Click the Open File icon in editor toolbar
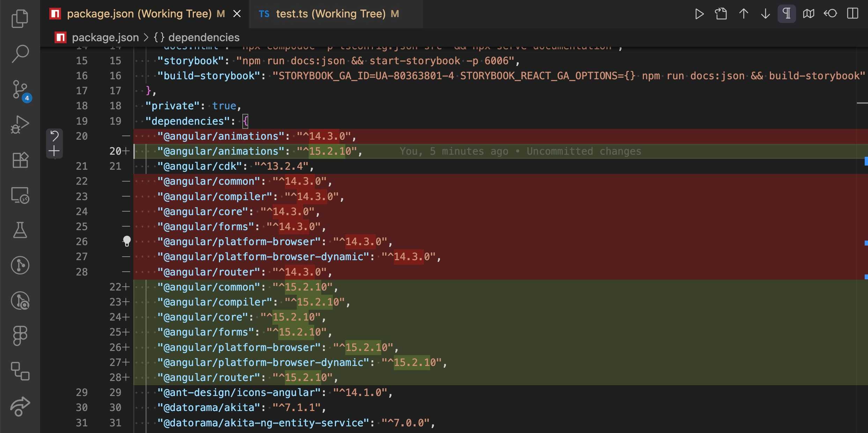Viewport: 868px width, 433px height. pyautogui.click(x=721, y=14)
